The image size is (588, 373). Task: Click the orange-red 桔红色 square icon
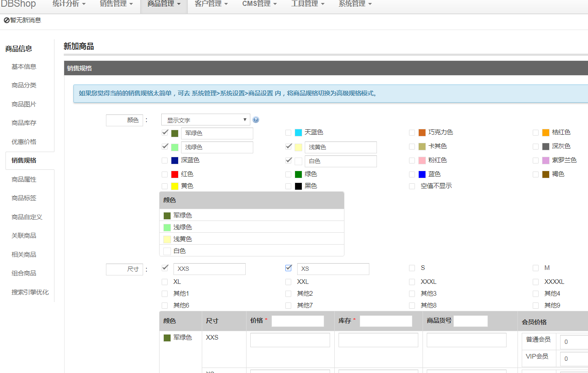click(x=546, y=133)
